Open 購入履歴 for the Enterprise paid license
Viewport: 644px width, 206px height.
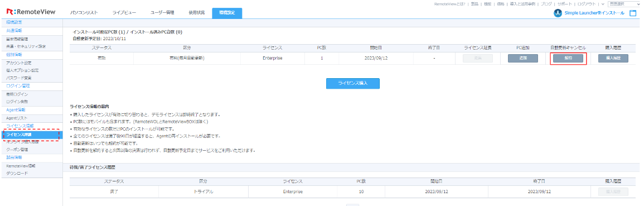[613, 59]
